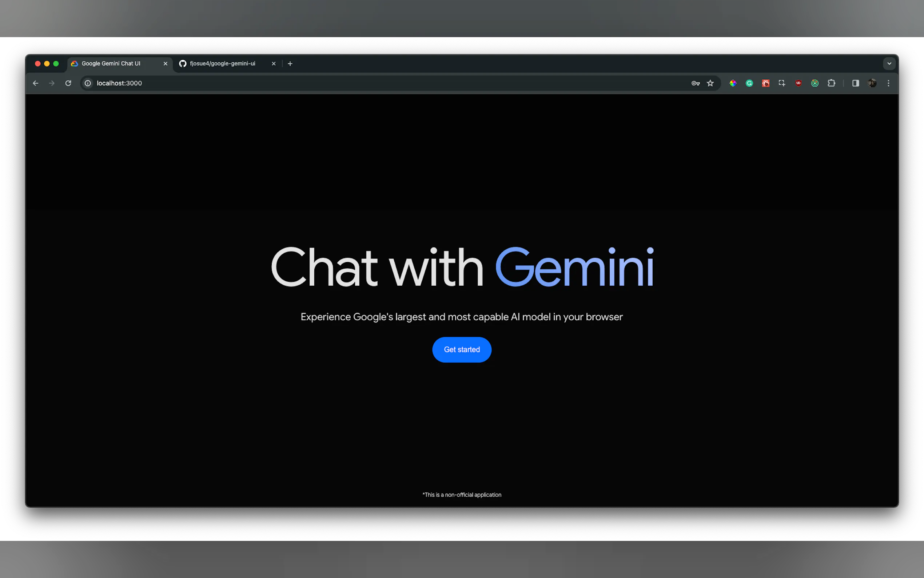Open the screenshot capture extension

pyautogui.click(x=782, y=83)
